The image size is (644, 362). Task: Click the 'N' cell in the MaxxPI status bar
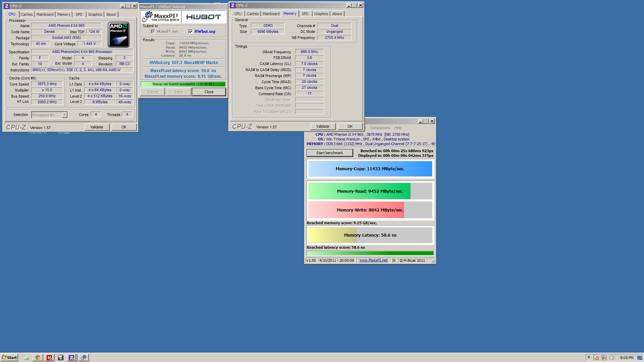[x=394, y=260]
